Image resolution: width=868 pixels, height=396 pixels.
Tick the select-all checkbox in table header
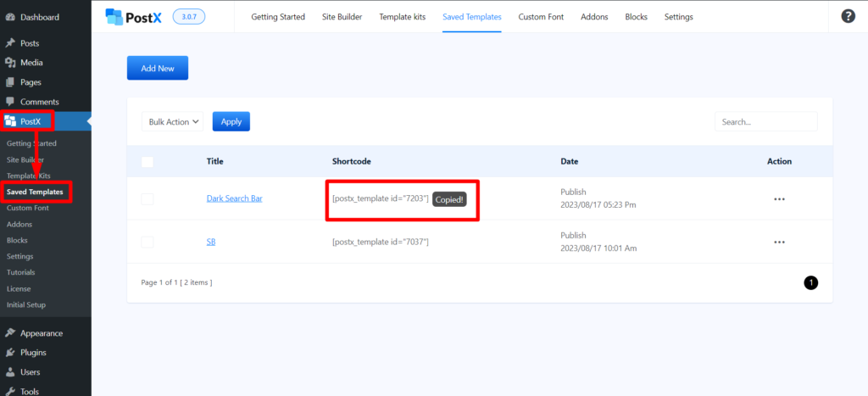pos(147,162)
